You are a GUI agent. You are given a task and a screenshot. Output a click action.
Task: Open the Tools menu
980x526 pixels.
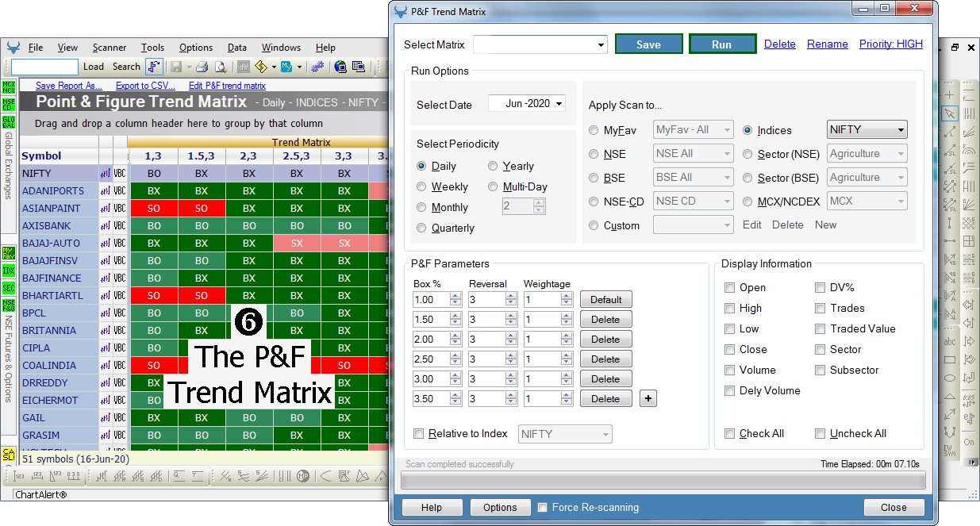point(152,48)
